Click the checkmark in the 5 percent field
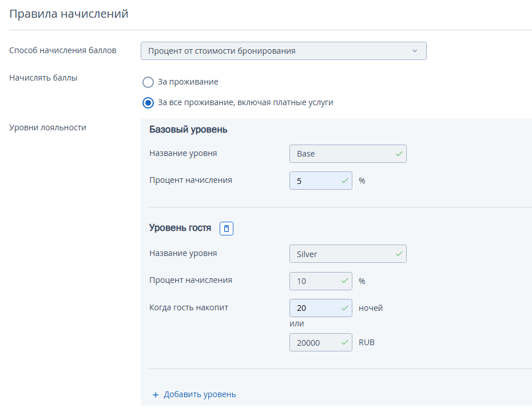Viewport: 532px width, 416px height. pyautogui.click(x=345, y=181)
